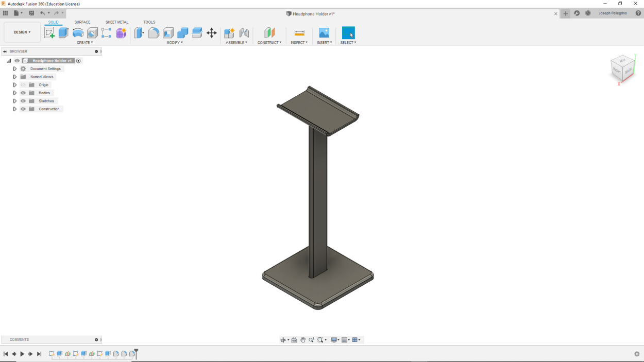Open the CONSTRUCT dropdown menu

(269, 43)
